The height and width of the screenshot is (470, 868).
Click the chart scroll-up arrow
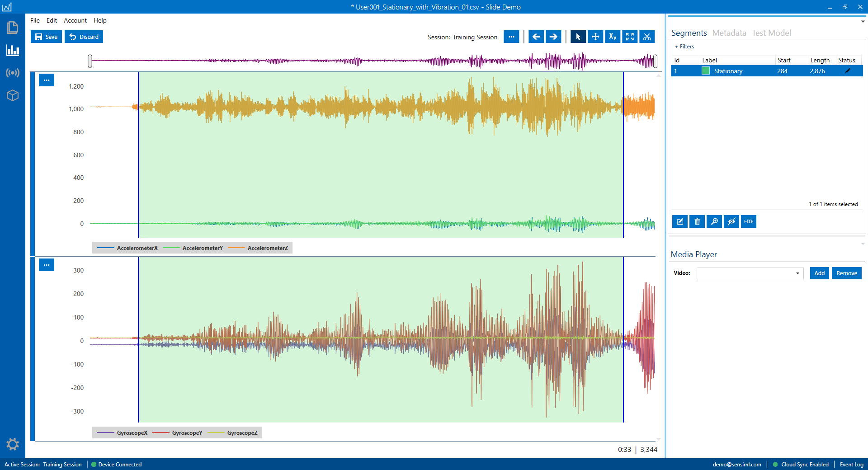coord(659,75)
